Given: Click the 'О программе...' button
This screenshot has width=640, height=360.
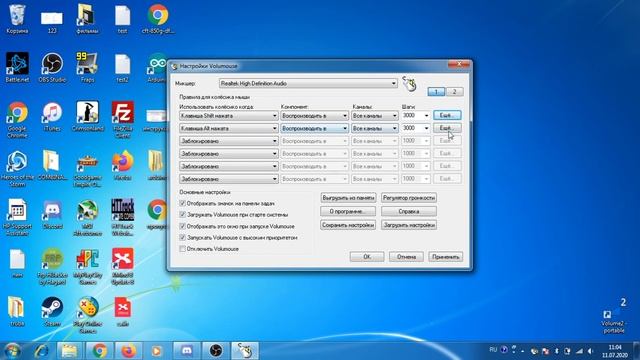Looking at the screenshot, I should click(x=348, y=211).
